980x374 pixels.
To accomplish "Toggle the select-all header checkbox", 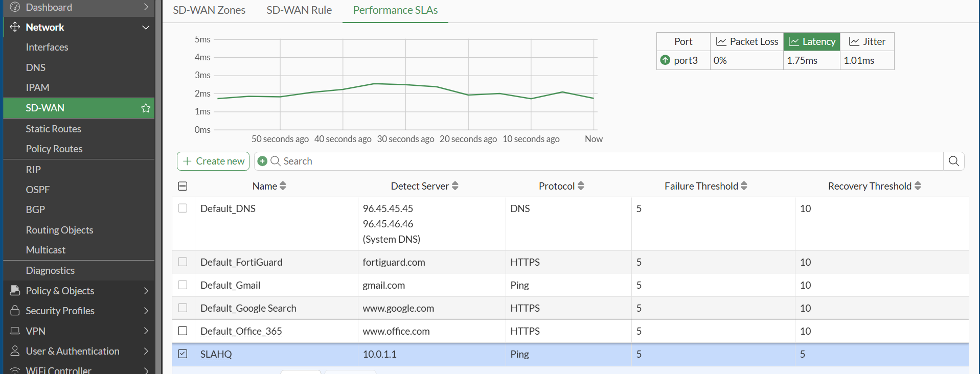I will click(183, 186).
